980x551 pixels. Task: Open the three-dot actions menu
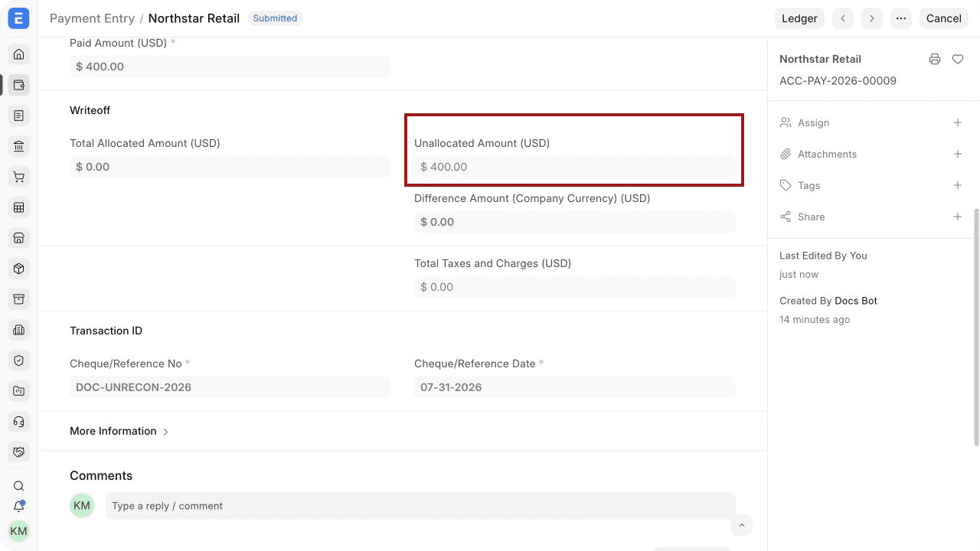pyautogui.click(x=901, y=18)
